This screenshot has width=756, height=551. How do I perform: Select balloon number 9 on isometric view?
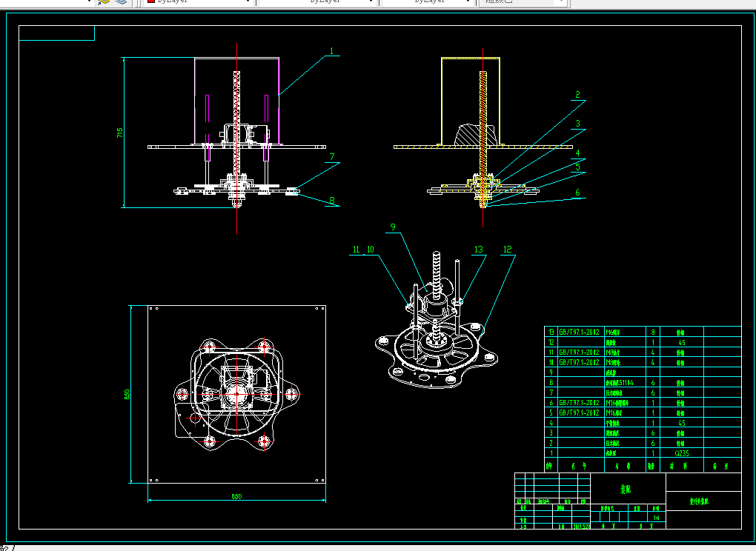[393, 227]
